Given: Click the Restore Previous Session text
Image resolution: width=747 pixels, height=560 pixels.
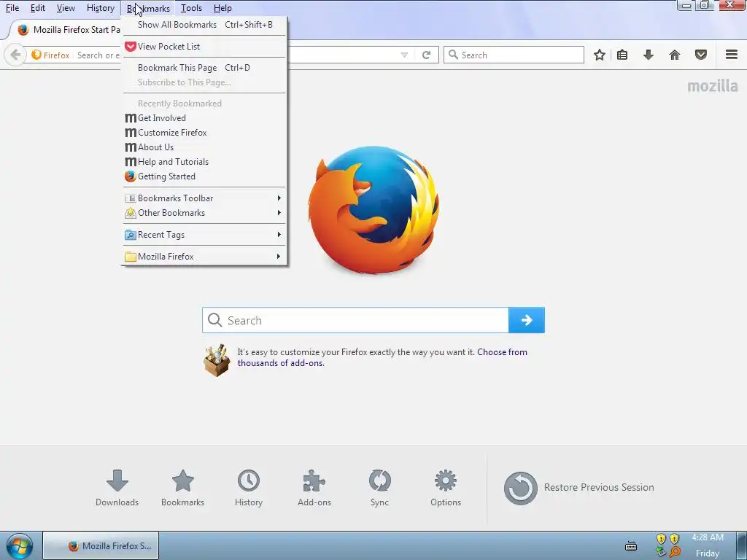Looking at the screenshot, I should pos(599,488).
